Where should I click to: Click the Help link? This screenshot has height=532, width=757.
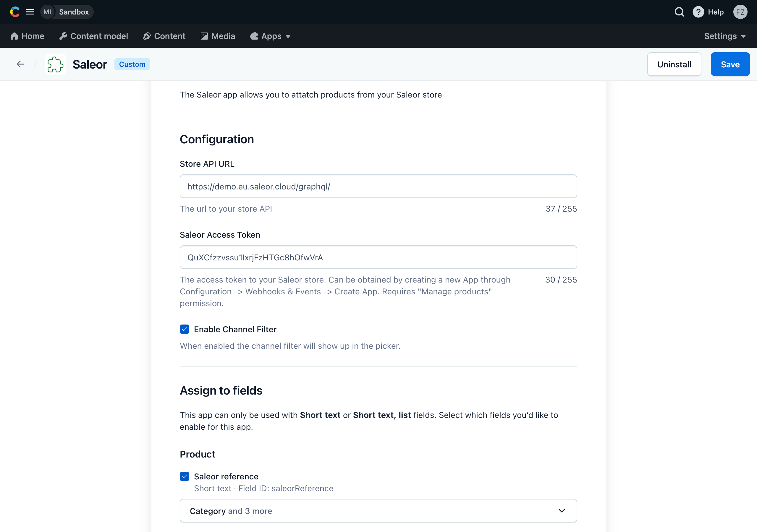[716, 12]
